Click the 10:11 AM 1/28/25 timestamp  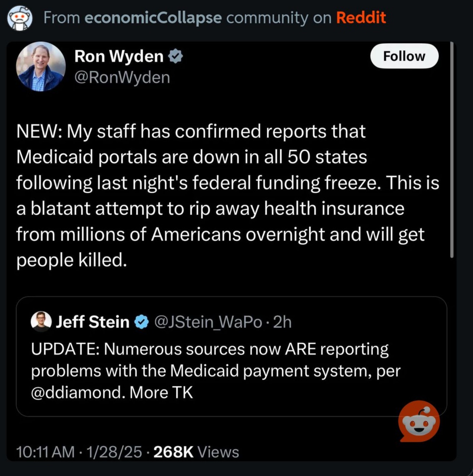79,452
